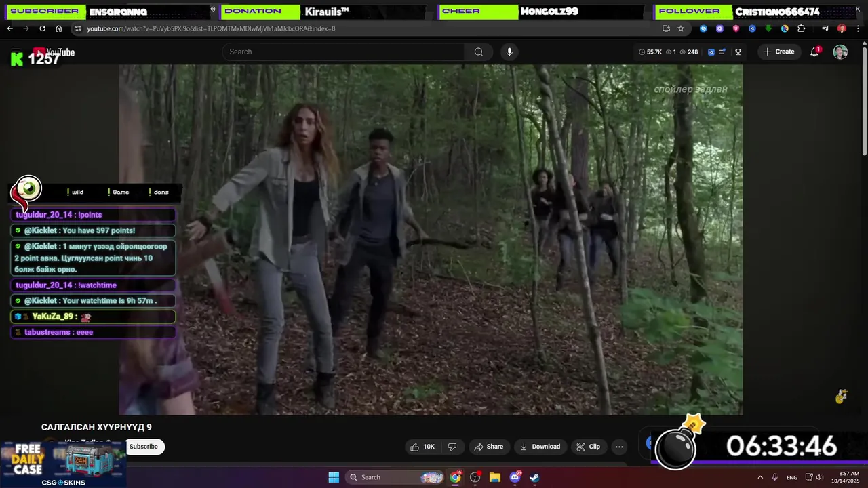Viewport: 868px width, 488px height.
Task: Reload the page with the refresh icon
Action: [42, 28]
